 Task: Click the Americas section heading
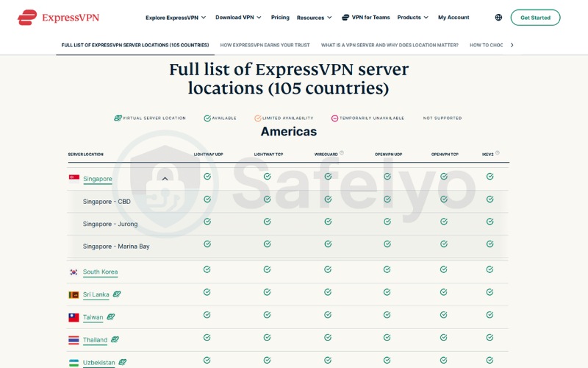click(x=289, y=132)
